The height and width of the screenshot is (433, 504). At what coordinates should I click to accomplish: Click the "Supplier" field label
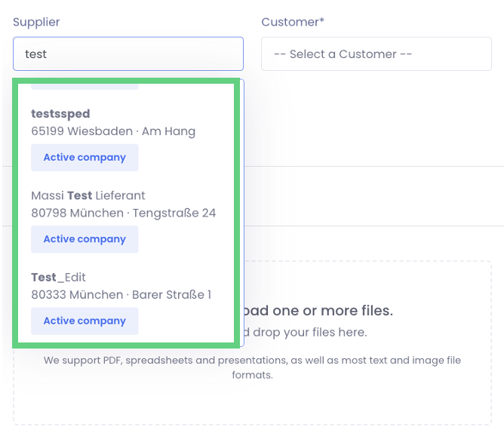[x=36, y=22]
